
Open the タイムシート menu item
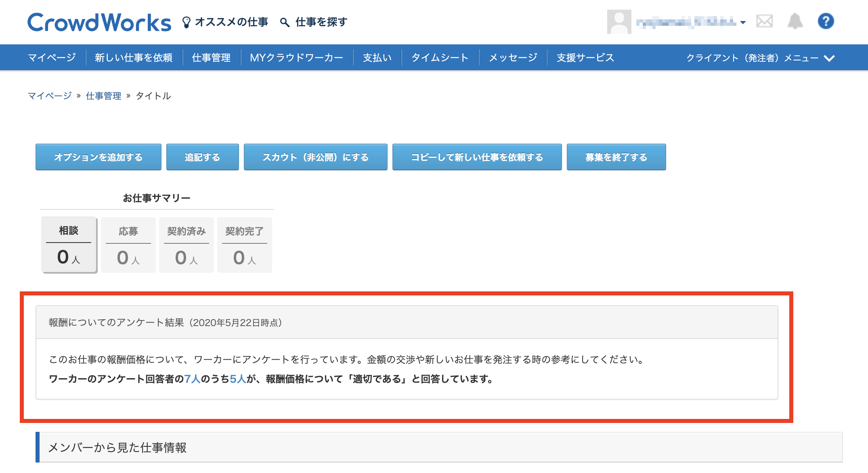coord(440,58)
